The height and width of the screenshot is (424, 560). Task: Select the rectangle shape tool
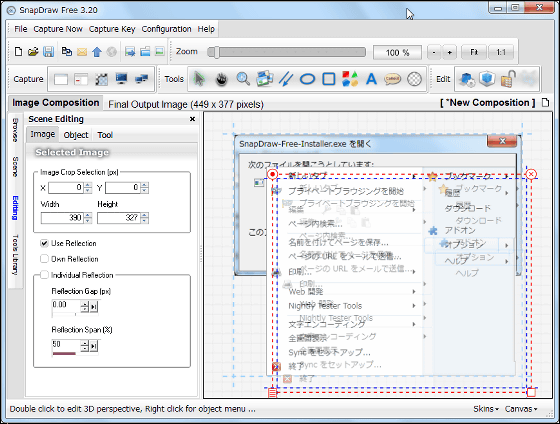(x=329, y=79)
